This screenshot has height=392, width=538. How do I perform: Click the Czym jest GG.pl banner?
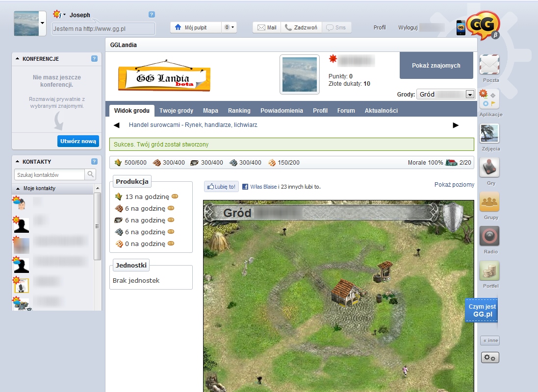click(x=482, y=310)
